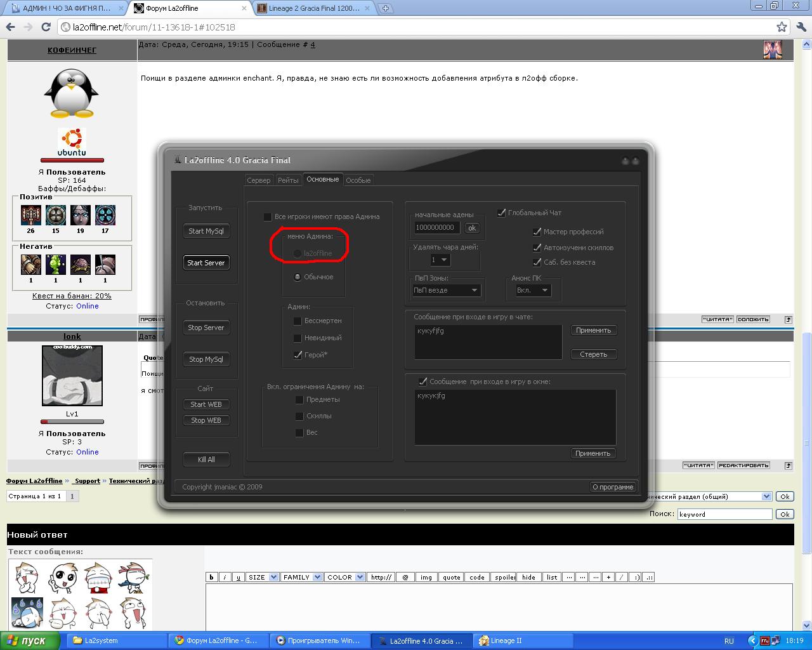Toggle the 'Бессмертен' admin checkbox
This screenshot has height=650, width=812.
click(297, 321)
